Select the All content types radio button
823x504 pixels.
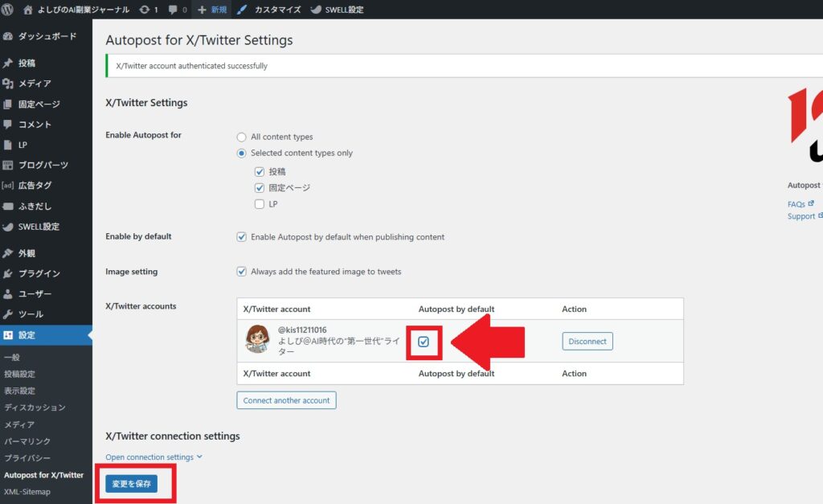241,137
